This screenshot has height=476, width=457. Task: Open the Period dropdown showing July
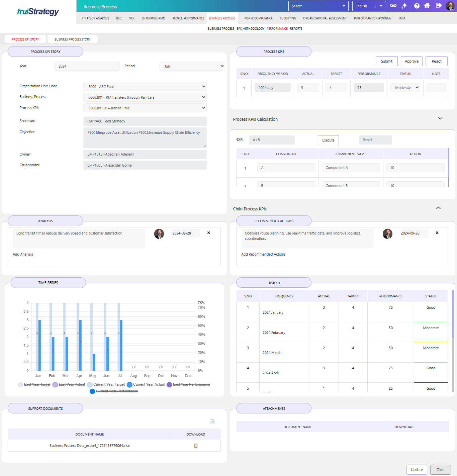[x=192, y=66]
